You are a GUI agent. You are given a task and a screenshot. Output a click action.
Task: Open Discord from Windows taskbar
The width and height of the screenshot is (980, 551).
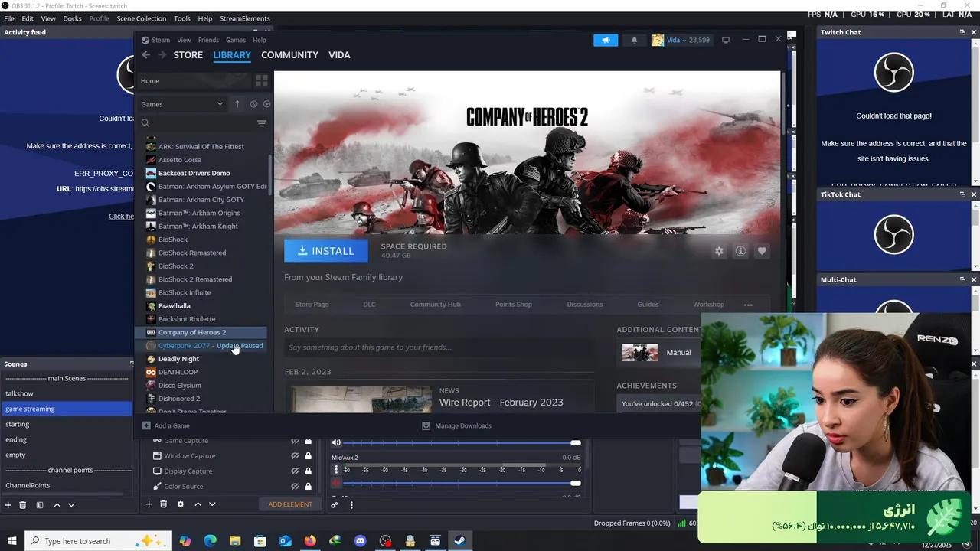coord(360,541)
